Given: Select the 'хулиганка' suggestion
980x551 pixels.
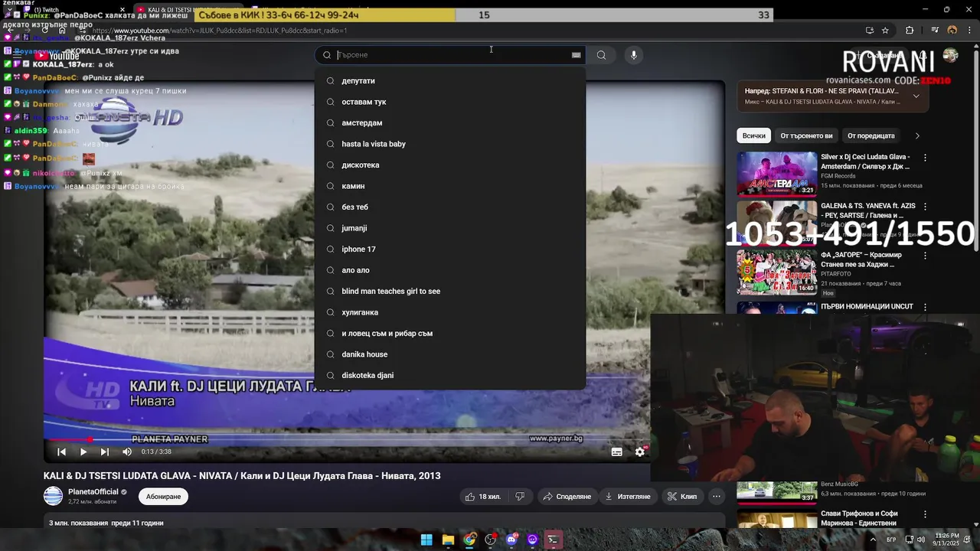Looking at the screenshot, I should click(x=450, y=312).
